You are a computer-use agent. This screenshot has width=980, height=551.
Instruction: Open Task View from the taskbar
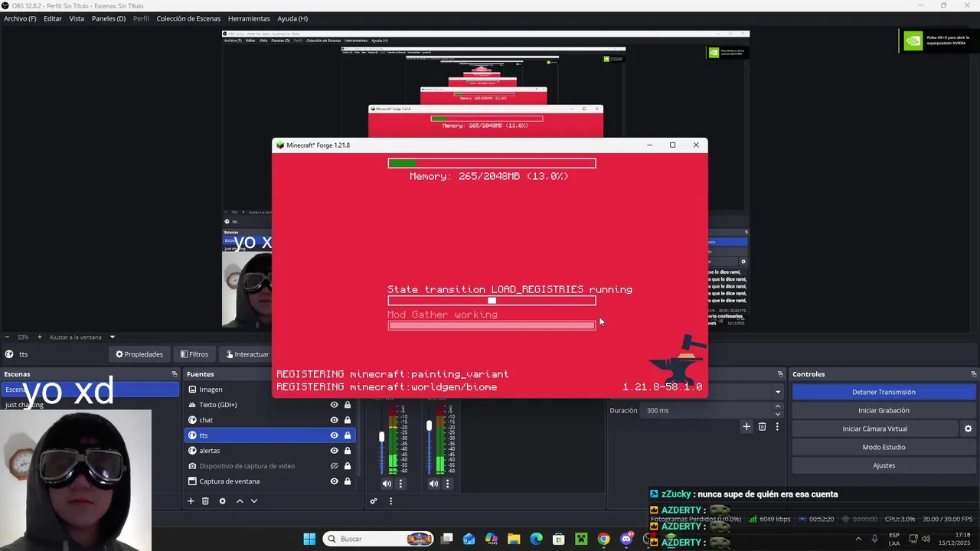pyautogui.click(x=446, y=539)
